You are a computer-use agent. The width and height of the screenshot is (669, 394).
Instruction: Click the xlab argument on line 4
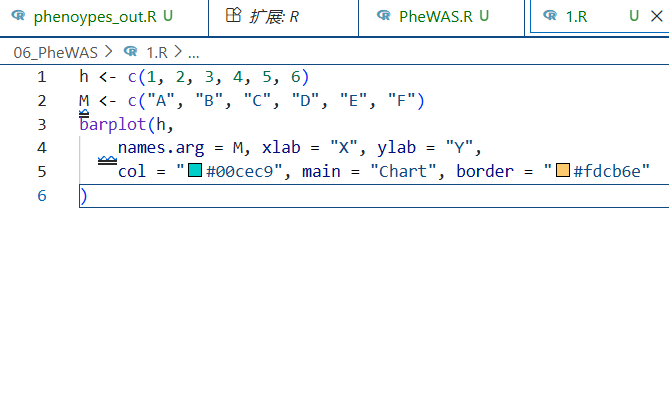click(281, 148)
